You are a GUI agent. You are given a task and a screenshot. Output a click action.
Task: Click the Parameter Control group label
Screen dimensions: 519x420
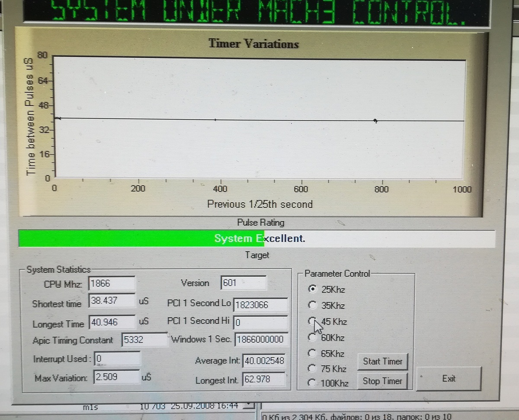pos(337,274)
